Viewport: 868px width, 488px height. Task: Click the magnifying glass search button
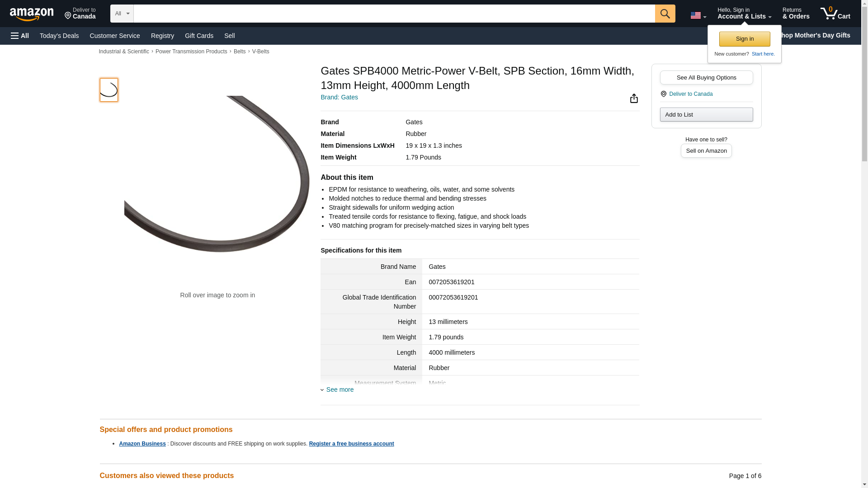click(x=665, y=14)
